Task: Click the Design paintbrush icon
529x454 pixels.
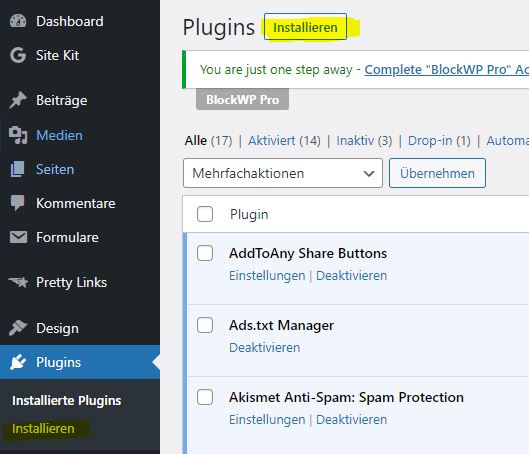Action: coord(18,328)
